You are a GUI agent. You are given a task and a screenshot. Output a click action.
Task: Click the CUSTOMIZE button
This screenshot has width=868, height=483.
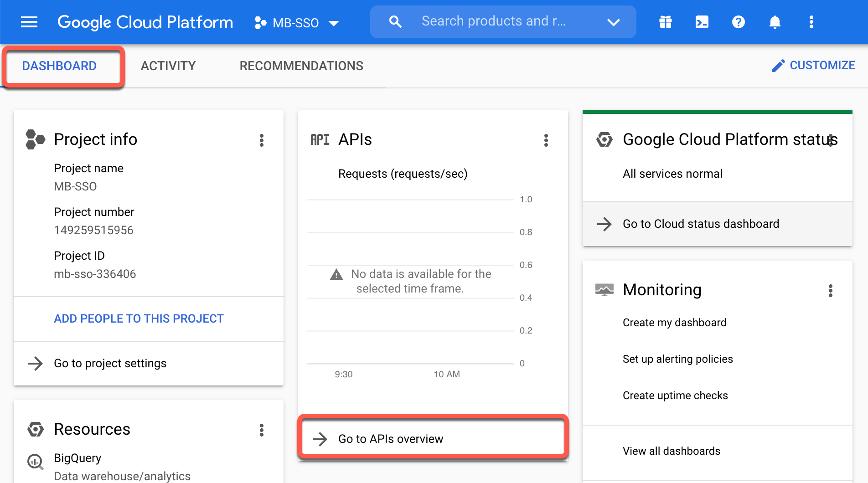point(813,66)
